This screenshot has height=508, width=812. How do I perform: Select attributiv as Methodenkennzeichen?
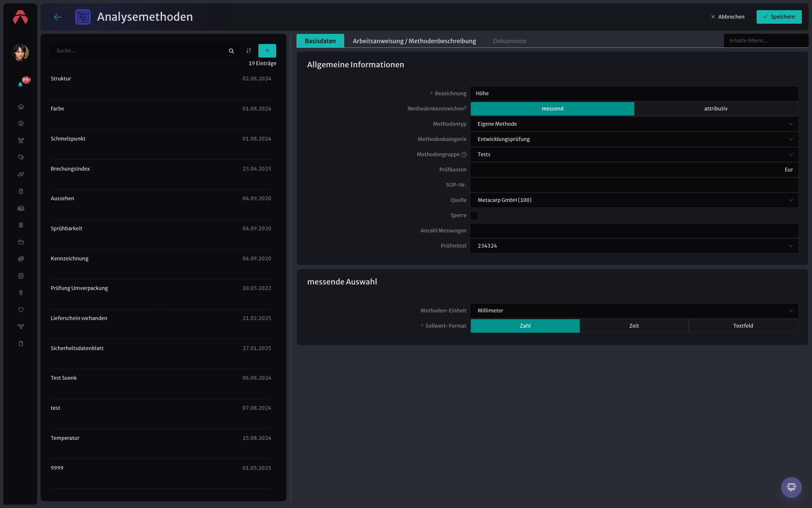(716, 109)
